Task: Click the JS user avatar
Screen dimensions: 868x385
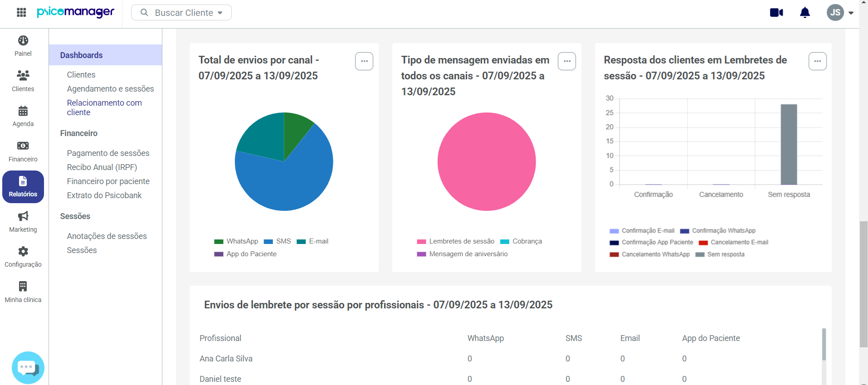Action: point(835,12)
